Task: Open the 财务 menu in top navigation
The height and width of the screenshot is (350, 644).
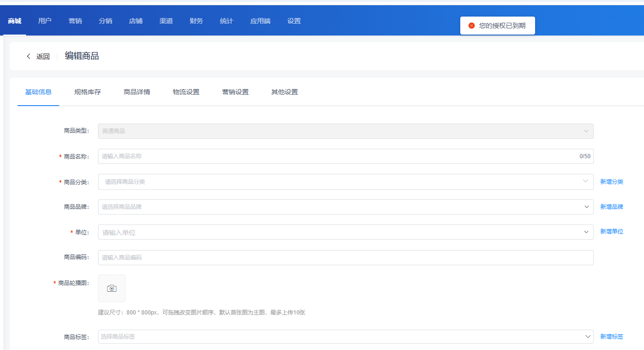Action: click(197, 21)
